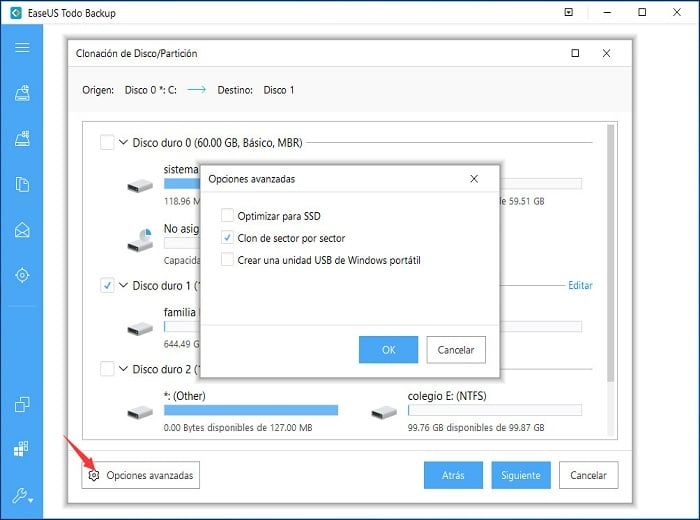Viewport: 700px width, 520px height.
Task: Click the colegio E: (NTFS) label
Action: coord(447,396)
